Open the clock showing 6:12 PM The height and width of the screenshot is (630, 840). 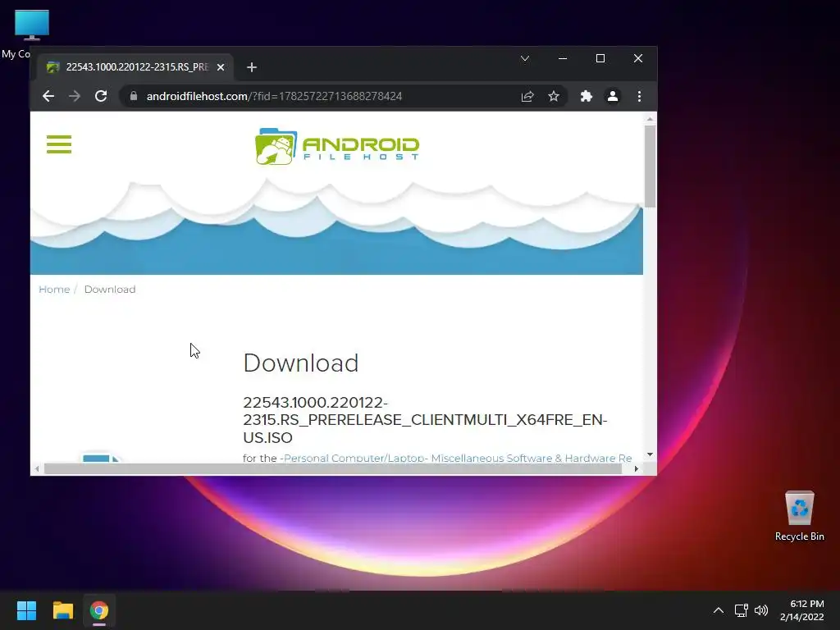click(x=801, y=610)
